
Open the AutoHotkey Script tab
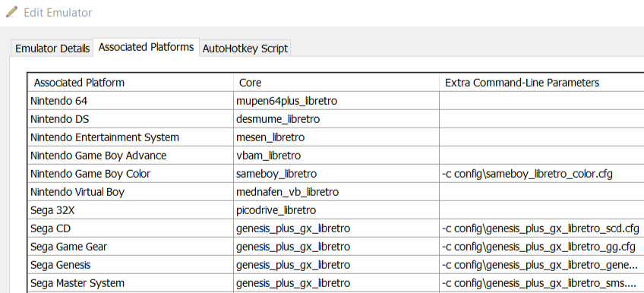point(245,49)
